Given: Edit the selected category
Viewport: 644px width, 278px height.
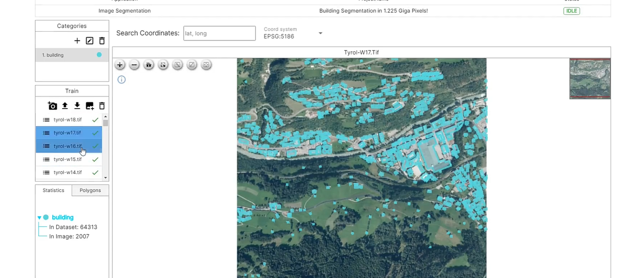Looking at the screenshot, I should tap(89, 41).
